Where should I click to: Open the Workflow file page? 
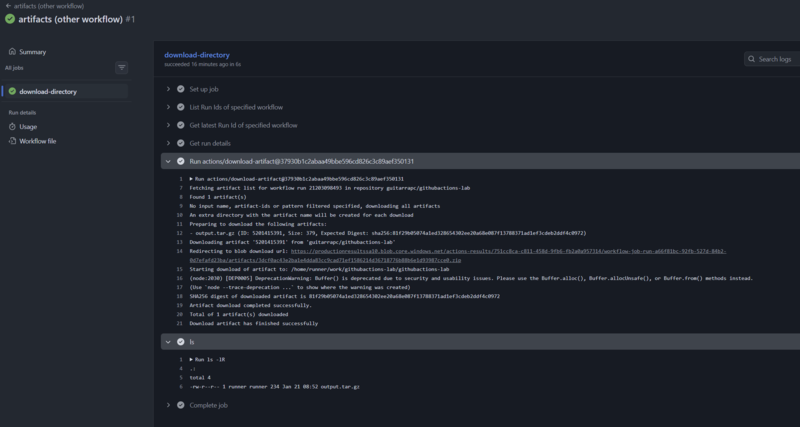tap(38, 141)
